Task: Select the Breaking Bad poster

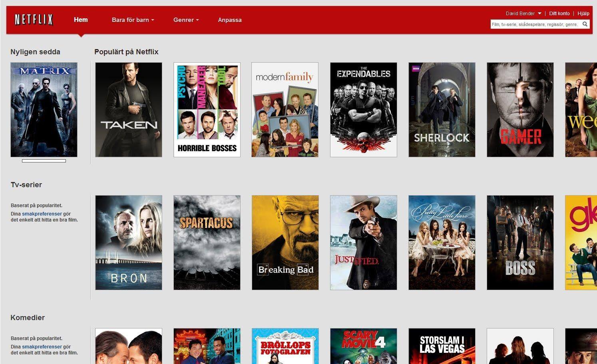Action: (285, 243)
